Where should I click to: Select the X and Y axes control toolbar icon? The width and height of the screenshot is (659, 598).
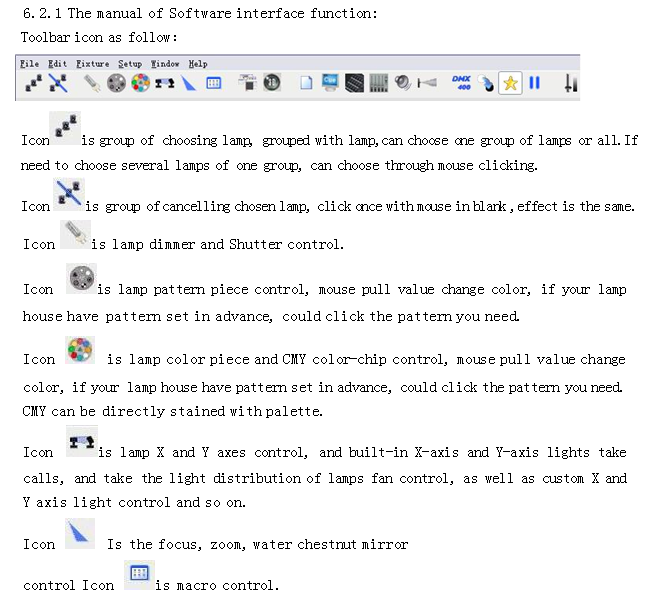[x=165, y=83]
